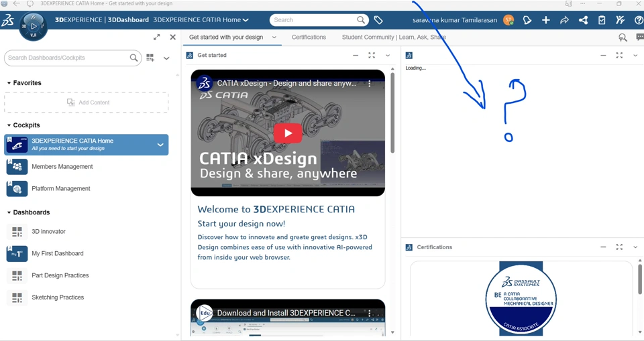Minimize the Get started widget
644x341 pixels.
coord(356,56)
